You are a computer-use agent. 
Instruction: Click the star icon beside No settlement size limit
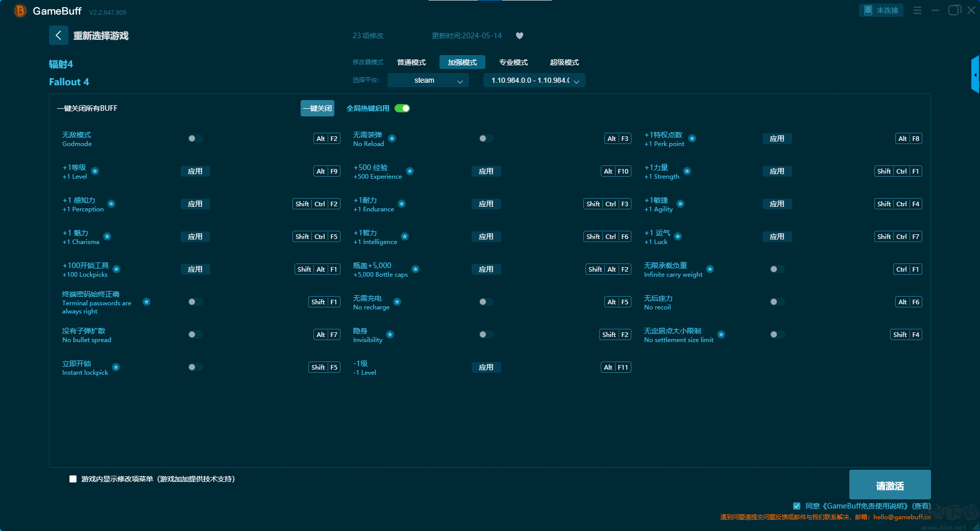click(x=721, y=334)
